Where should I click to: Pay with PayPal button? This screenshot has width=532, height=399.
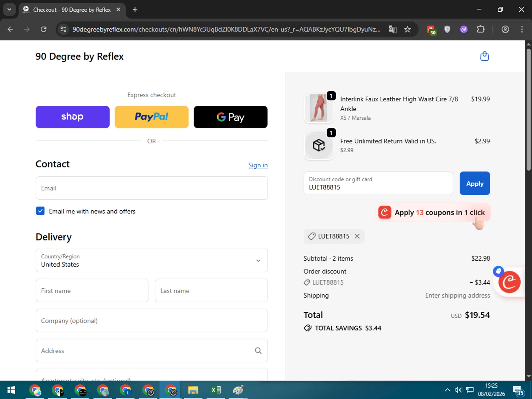click(151, 117)
